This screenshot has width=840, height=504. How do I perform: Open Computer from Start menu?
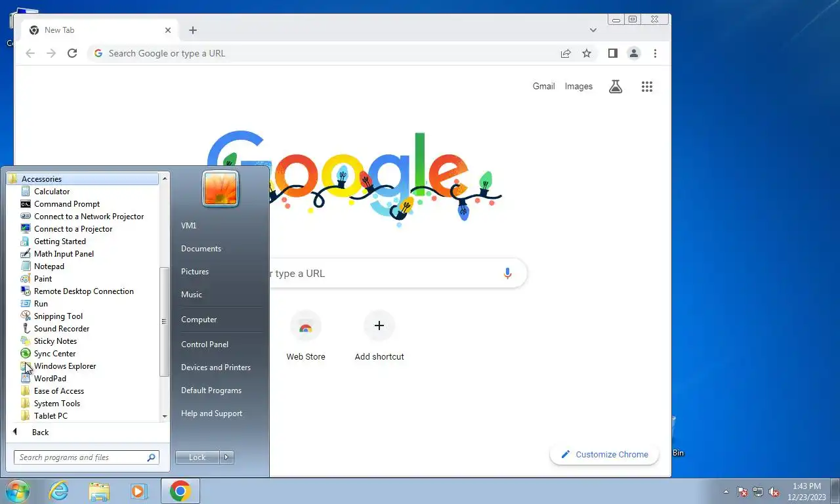click(x=199, y=320)
